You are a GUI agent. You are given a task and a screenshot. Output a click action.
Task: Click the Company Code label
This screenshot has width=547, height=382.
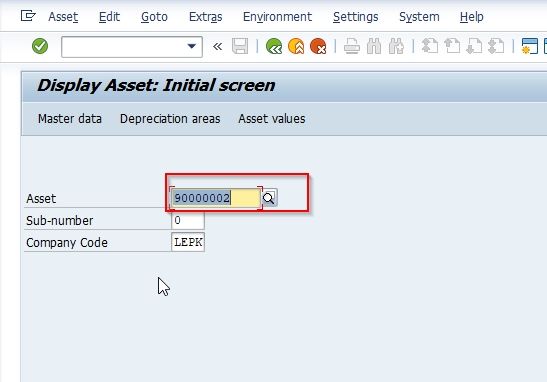67,243
